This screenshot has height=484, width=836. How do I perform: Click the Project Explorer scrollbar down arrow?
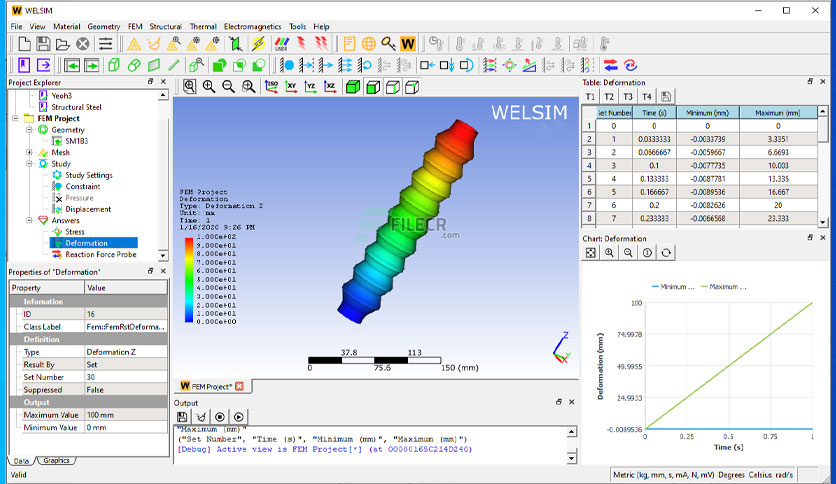point(163,256)
